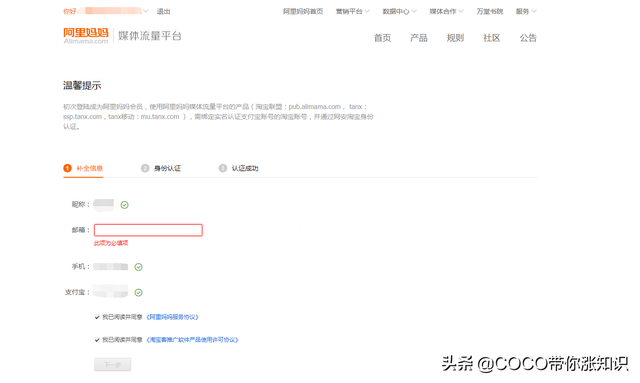The width and height of the screenshot is (640, 383).
Task: Click into the 邮箱 input field
Action: (148, 230)
